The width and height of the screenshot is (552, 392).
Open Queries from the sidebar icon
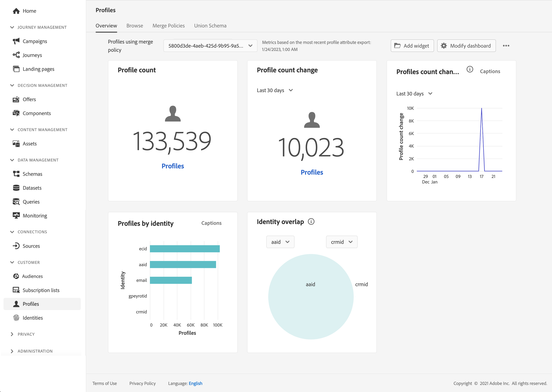point(16,202)
